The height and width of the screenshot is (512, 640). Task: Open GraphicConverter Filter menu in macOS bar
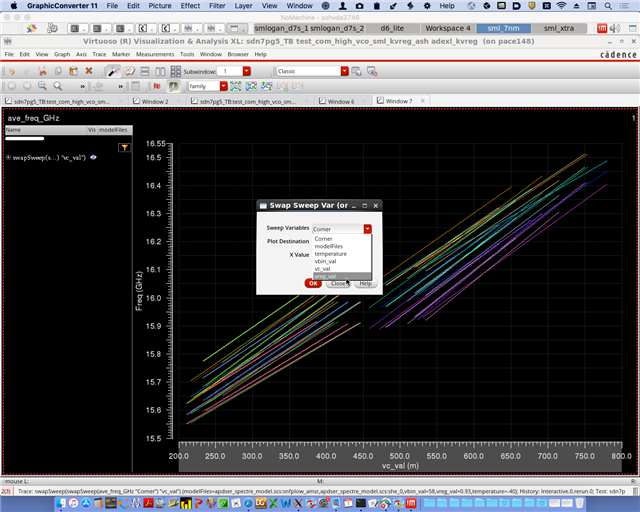[x=217, y=6]
